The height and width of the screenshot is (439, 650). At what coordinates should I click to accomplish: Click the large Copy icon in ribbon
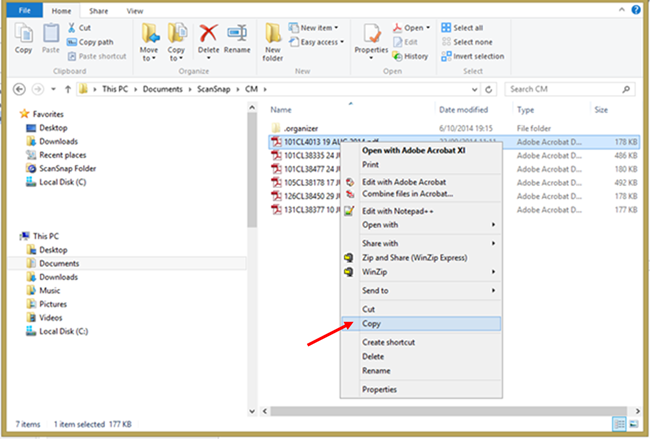pyautogui.click(x=23, y=40)
